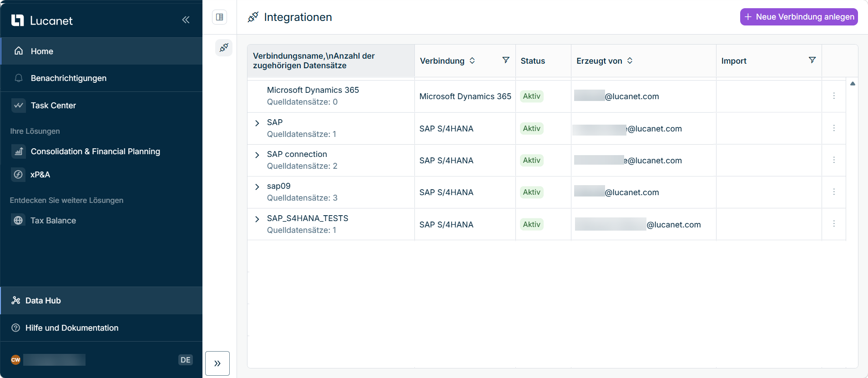Expand the SAP_S4HANA_TESTS row

pos(257,219)
